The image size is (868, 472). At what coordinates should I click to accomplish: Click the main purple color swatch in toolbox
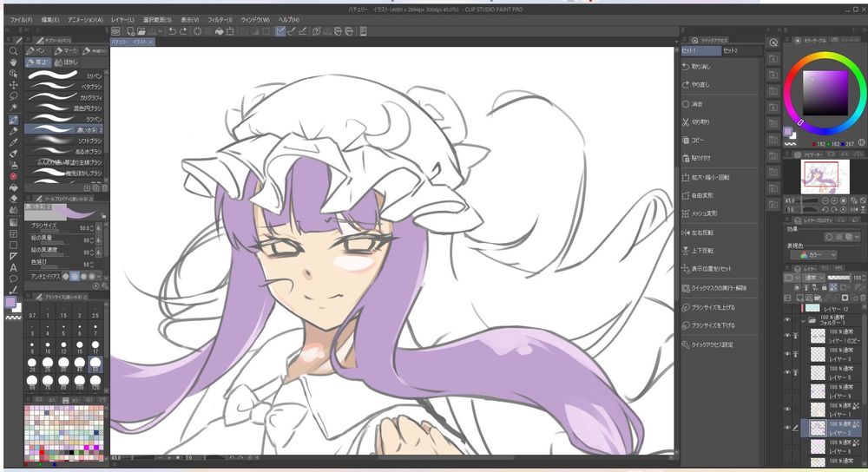[10, 302]
